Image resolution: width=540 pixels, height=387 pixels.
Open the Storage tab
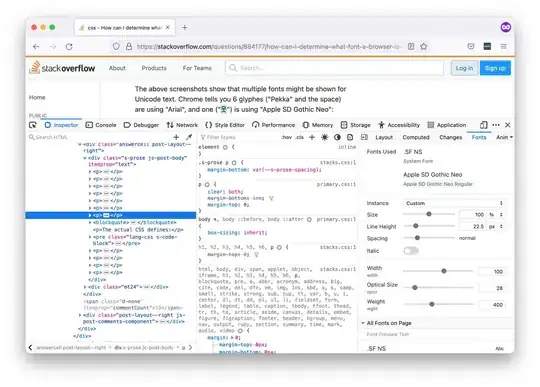click(355, 125)
